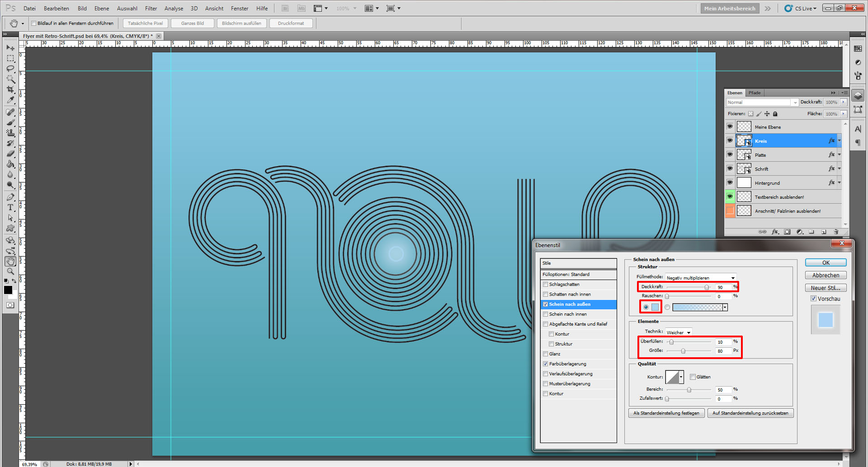Select the Crop tool
Screen dimensions: 868x467
[10, 89]
